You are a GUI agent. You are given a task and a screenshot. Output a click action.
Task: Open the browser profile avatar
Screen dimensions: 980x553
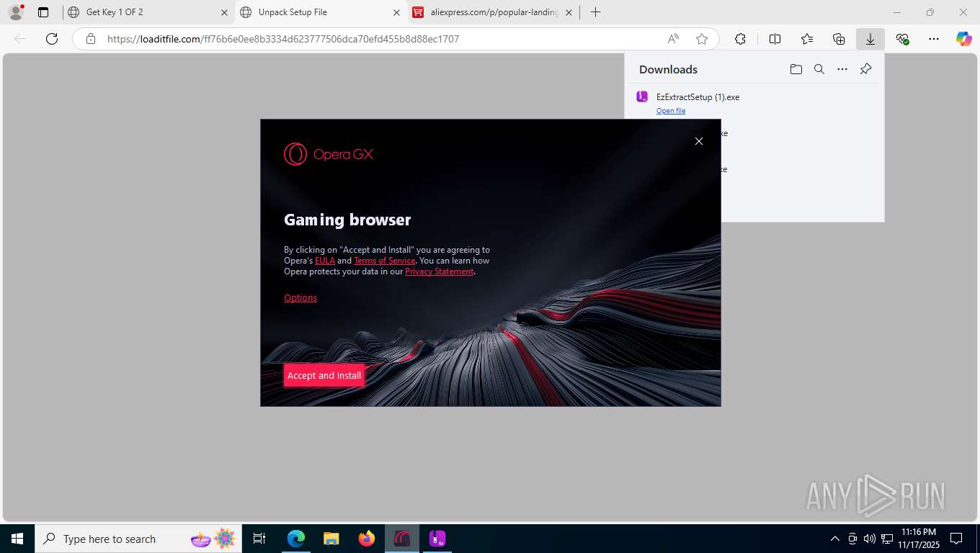(x=16, y=12)
